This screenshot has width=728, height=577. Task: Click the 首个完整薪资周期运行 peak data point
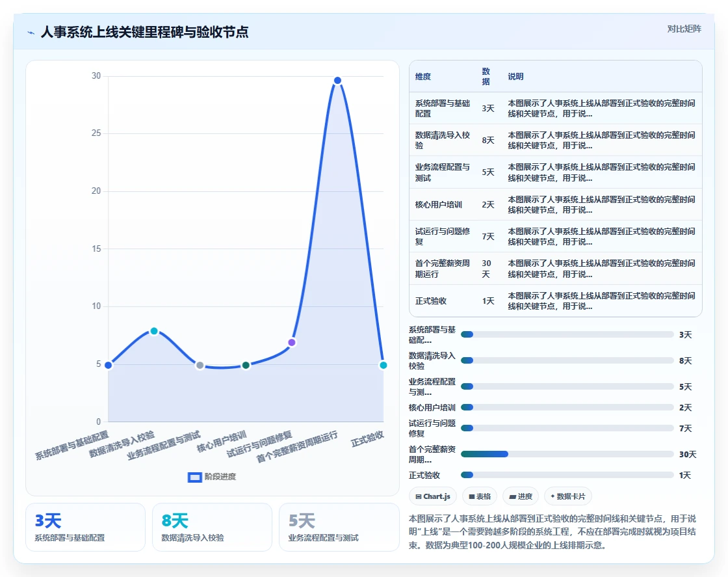point(337,81)
